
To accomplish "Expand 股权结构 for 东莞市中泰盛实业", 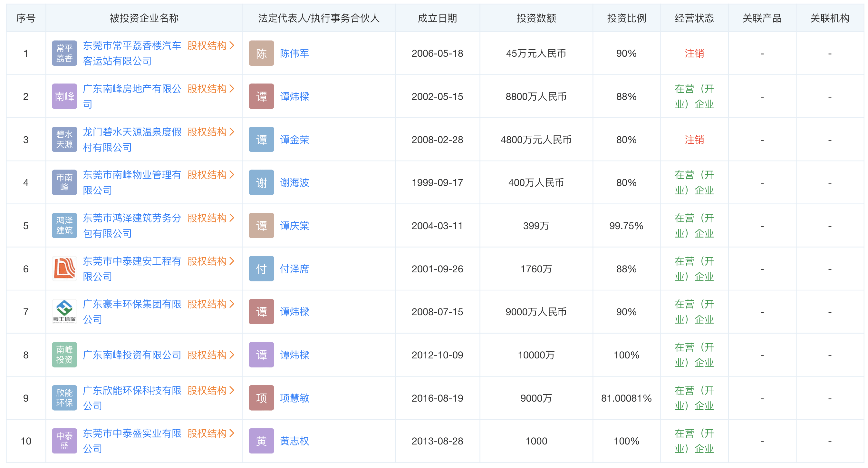I will pos(211,433).
